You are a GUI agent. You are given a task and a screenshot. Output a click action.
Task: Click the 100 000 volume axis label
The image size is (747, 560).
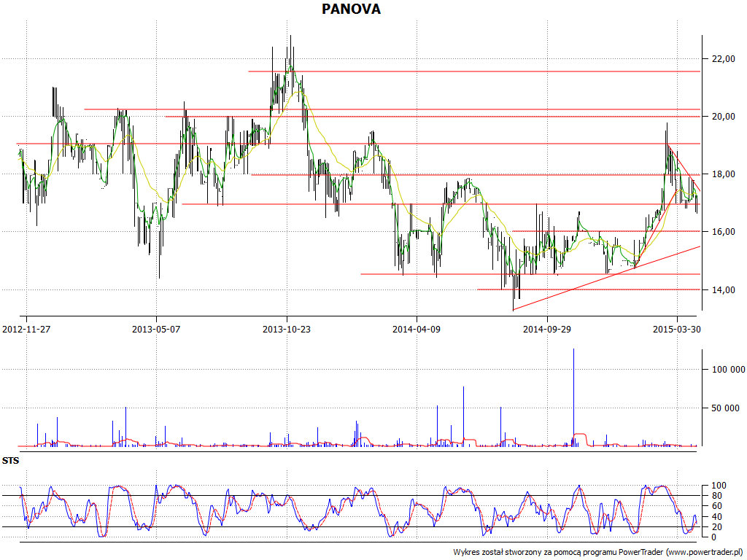pyautogui.click(x=728, y=370)
